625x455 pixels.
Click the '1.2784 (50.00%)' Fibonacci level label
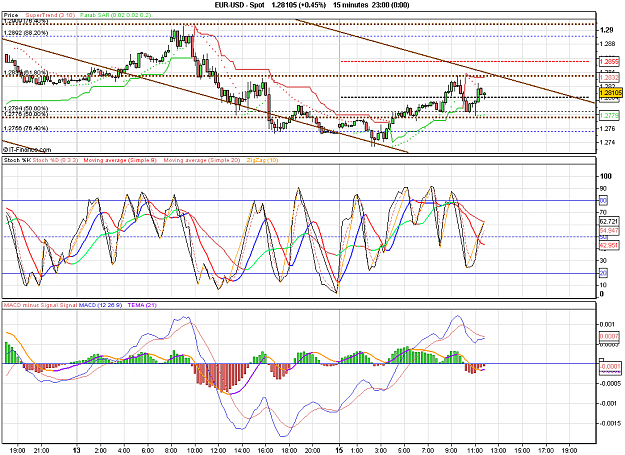pos(26,108)
